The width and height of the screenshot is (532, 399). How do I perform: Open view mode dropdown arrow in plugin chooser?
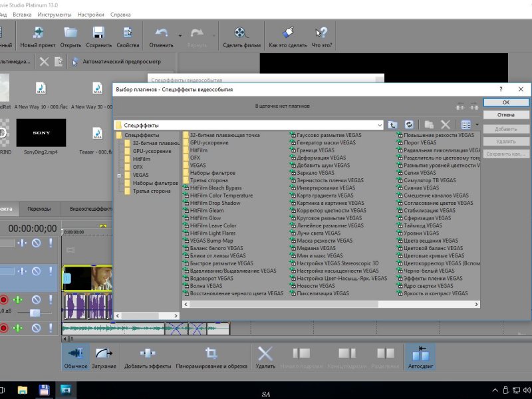point(477,125)
